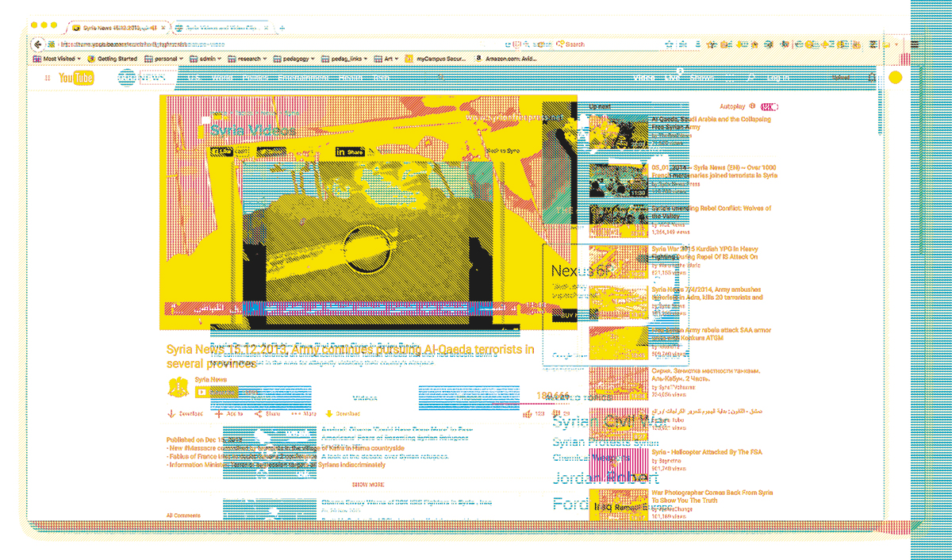
Task: Click inside the browser search field
Action: tap(607, 44)
